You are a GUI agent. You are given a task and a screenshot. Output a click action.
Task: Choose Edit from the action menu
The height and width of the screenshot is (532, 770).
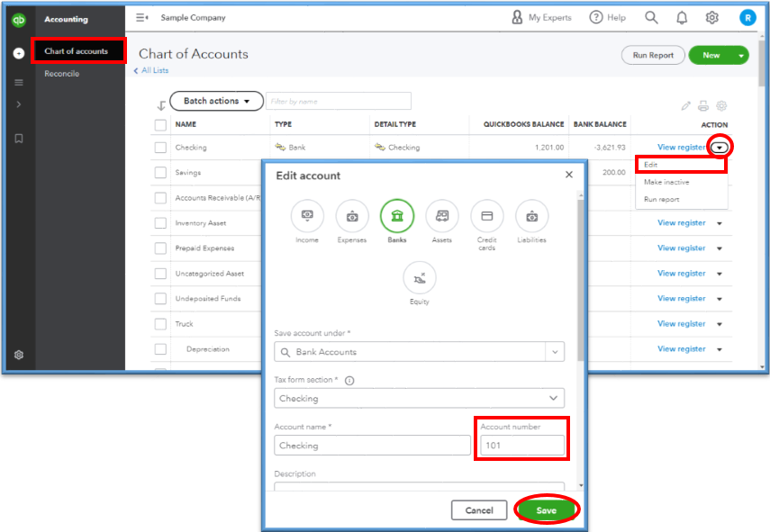point(681,165)
